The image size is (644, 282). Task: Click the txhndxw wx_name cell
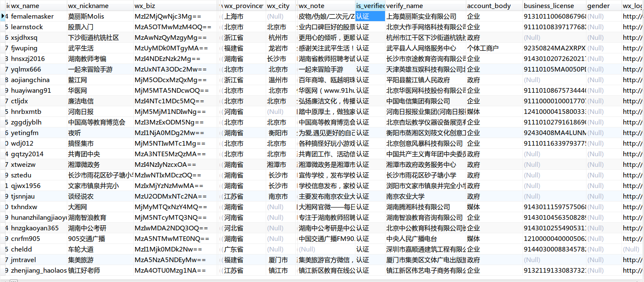pos(38,207)
